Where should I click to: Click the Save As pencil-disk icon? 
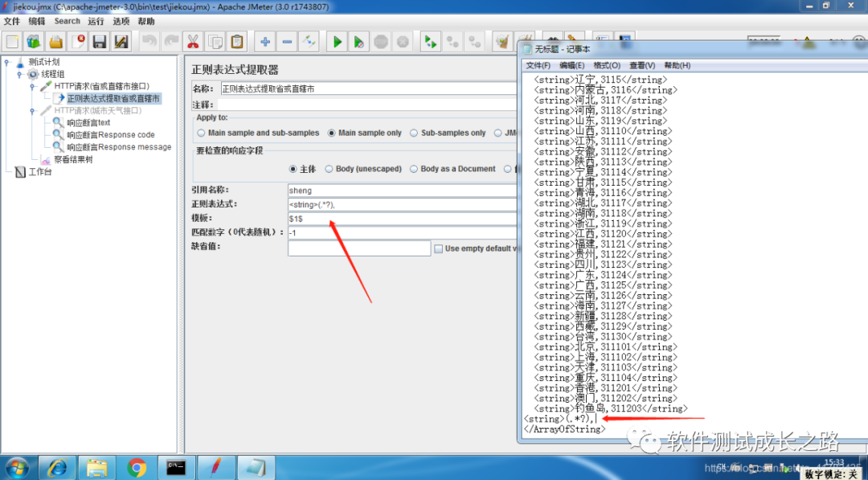click(x=121, y=42)
